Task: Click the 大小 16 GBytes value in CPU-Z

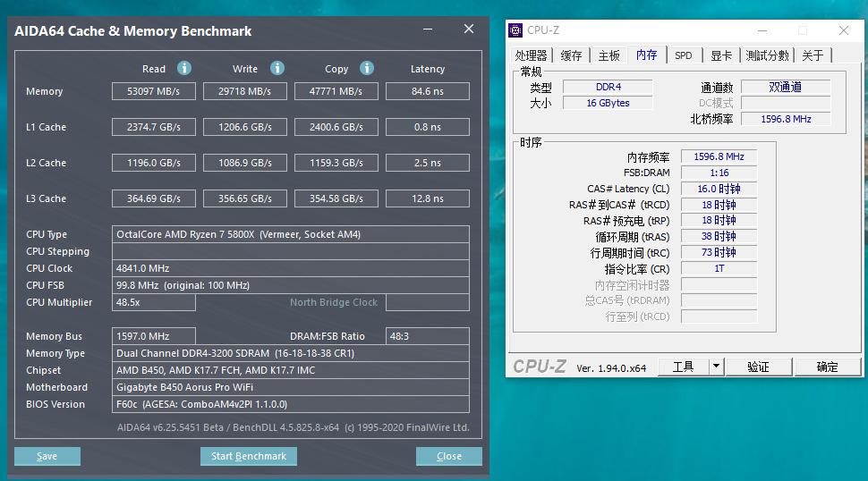Action: click(x=608, y=103)
